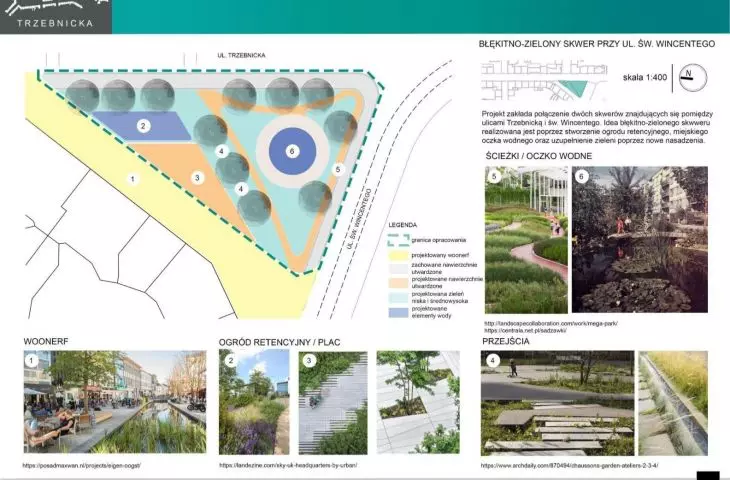730x480 pixels.
Task: Click the 'granica opracowania' legend text
Action: tap(439, 240)
